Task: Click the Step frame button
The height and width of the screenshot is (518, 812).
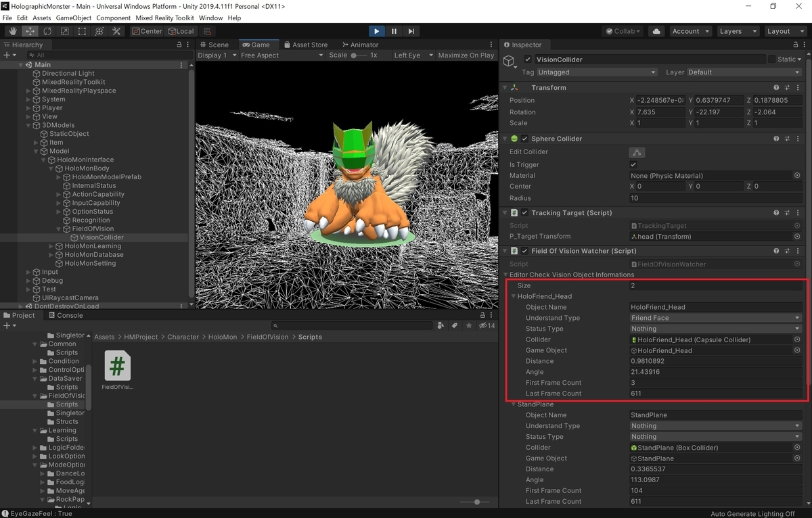Action: point(411,31)
